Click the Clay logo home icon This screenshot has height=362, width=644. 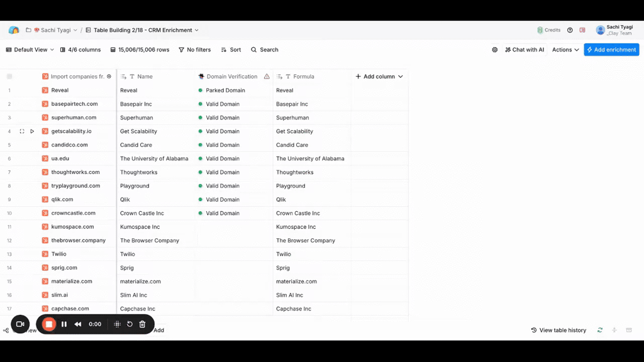(x=14, y=30)
